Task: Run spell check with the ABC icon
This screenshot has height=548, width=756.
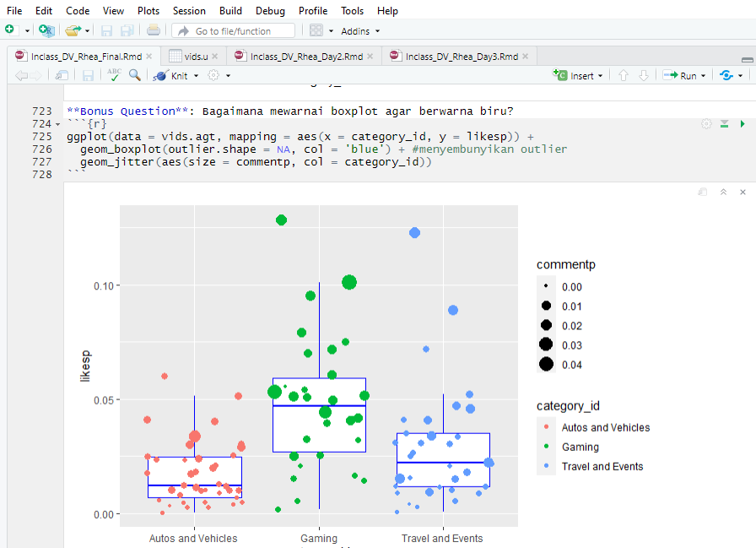Action: pos(113,74)
